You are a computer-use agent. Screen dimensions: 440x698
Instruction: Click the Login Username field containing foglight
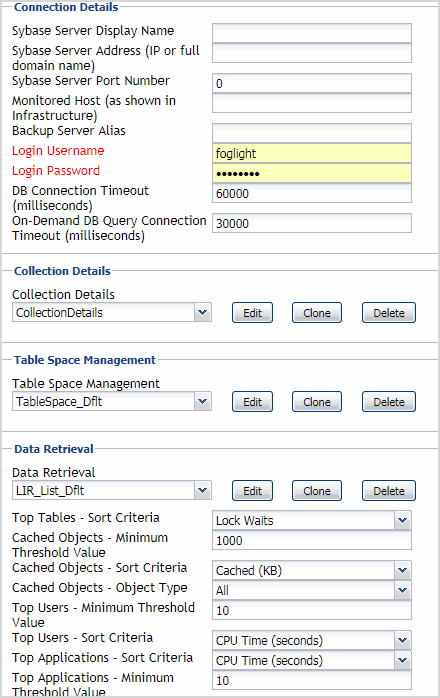(312, 153)
